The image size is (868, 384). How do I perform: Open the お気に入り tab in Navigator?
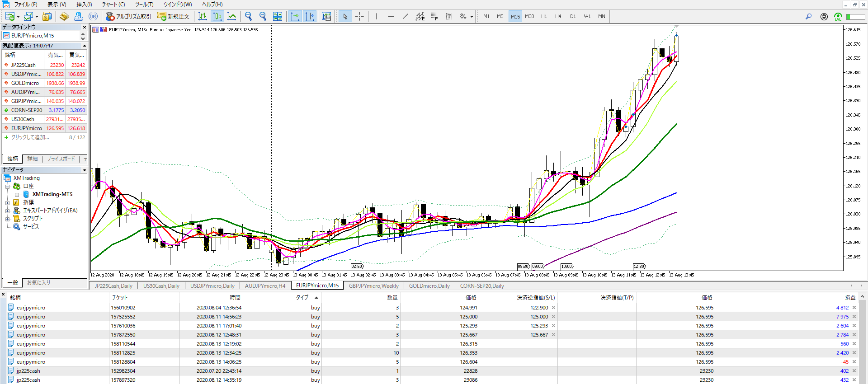pos(39,283)
